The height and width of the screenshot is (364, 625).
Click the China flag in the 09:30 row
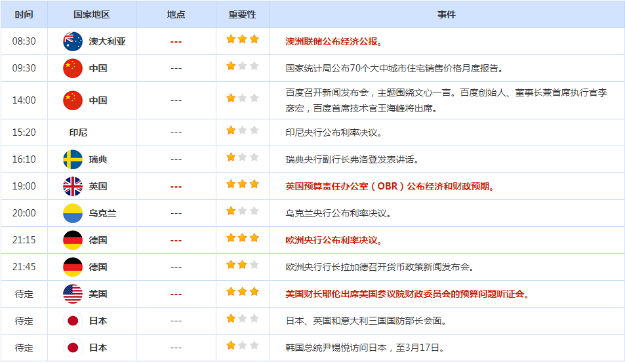[x=73, y=68]
